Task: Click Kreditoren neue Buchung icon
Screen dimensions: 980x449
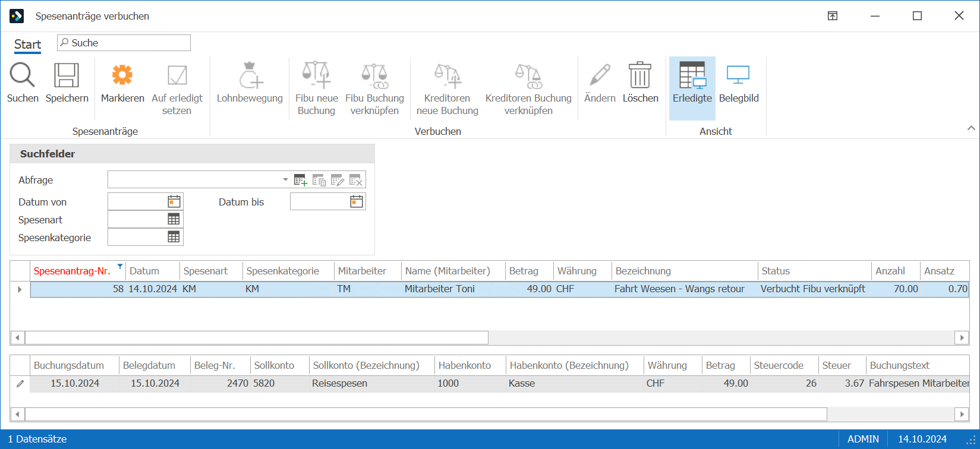Action: point(448,75)
